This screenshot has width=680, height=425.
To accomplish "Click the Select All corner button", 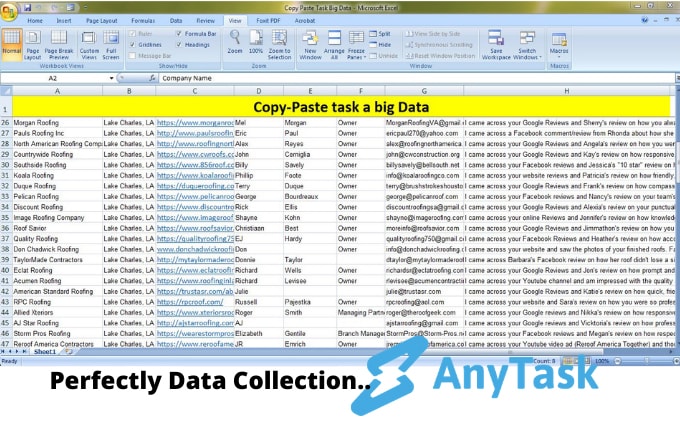I will click(6, 91).
